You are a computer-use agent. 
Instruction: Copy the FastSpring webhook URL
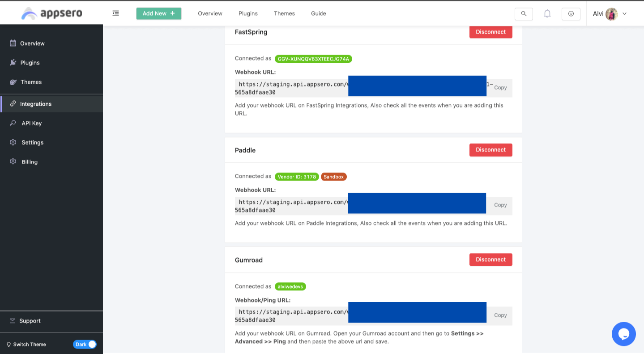500,88
